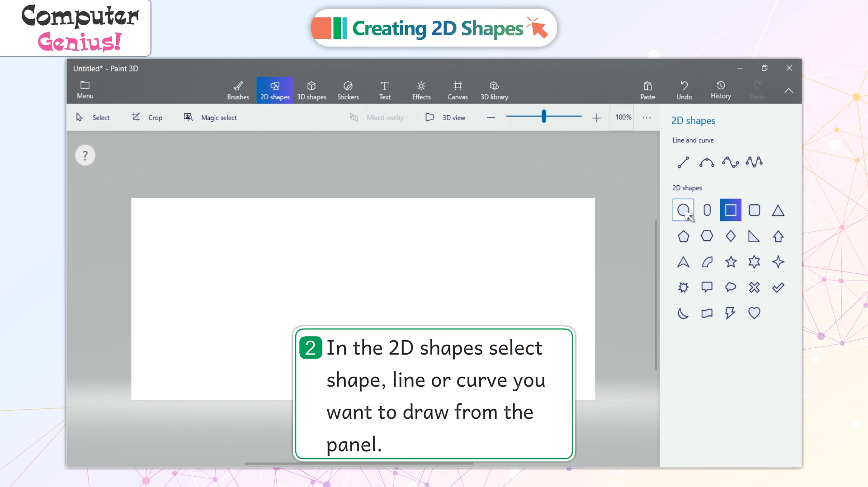Select the Rounded square shape

[754, 210]
